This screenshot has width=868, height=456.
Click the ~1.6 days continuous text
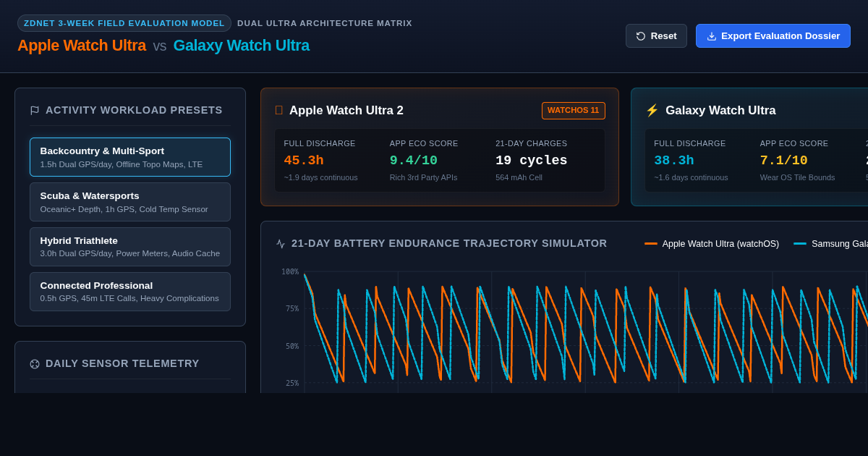pyautogui.click(x=691, y=177)
